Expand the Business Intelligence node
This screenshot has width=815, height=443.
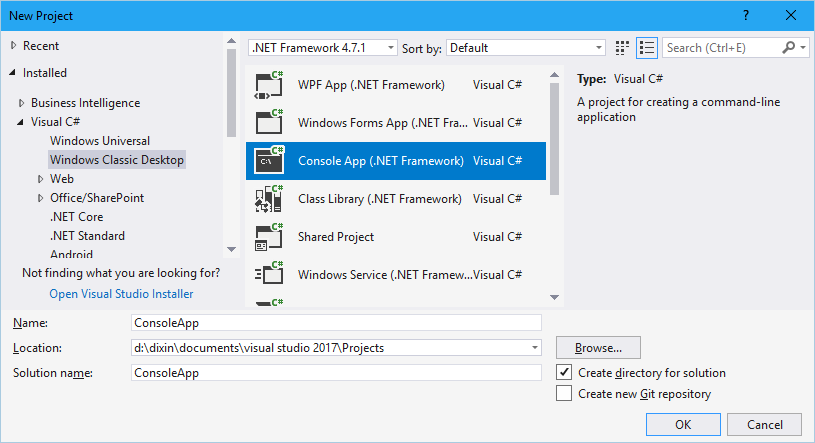click(x=21, y=103)
